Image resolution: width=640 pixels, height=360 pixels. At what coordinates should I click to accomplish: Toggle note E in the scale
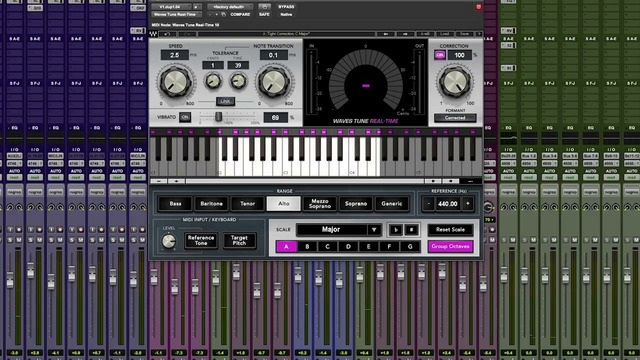point(369,247)
